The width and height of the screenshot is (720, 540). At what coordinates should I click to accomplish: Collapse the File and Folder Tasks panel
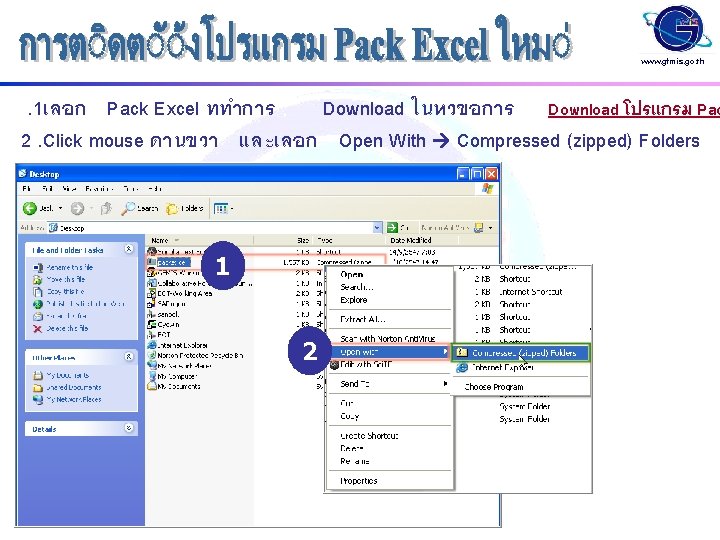coord(129,249)
